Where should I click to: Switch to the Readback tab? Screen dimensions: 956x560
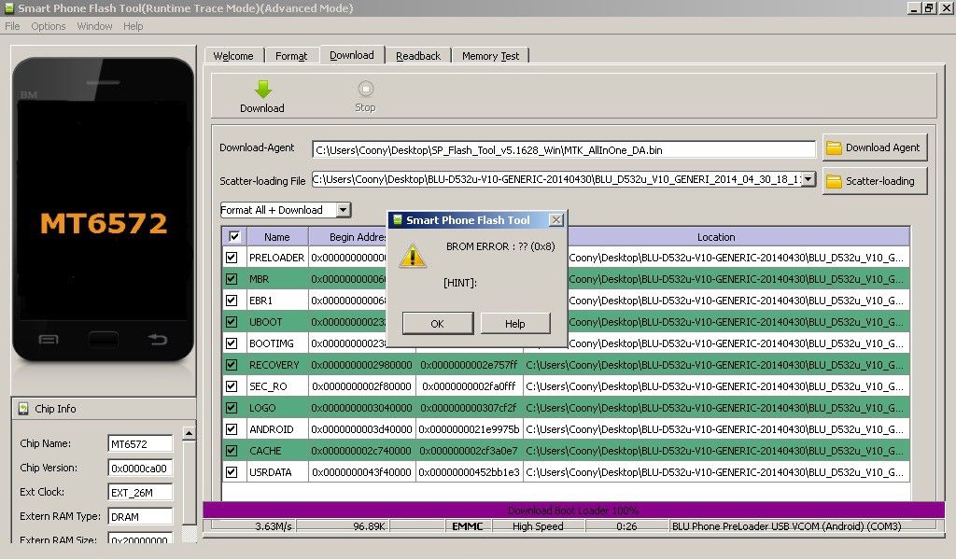pos(418,55)
